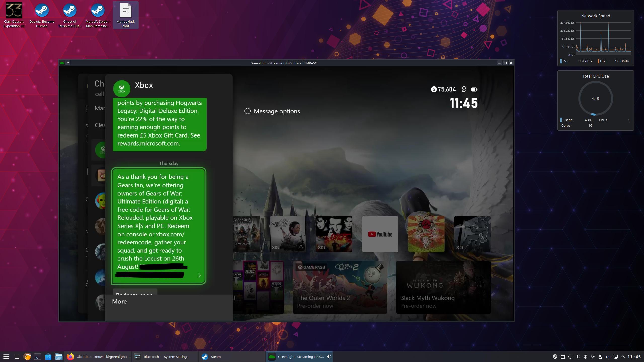Launch Marvel's Spider-Man Remastered desktop icon
Image resolution: width=644 pixels, height=362 pixels.
click(x=98, y=15)
